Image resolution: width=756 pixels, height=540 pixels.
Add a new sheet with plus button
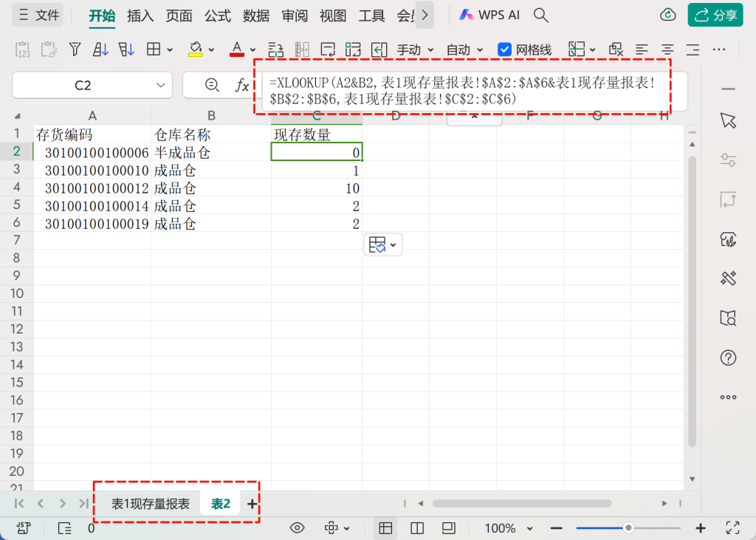click(252, 505)
